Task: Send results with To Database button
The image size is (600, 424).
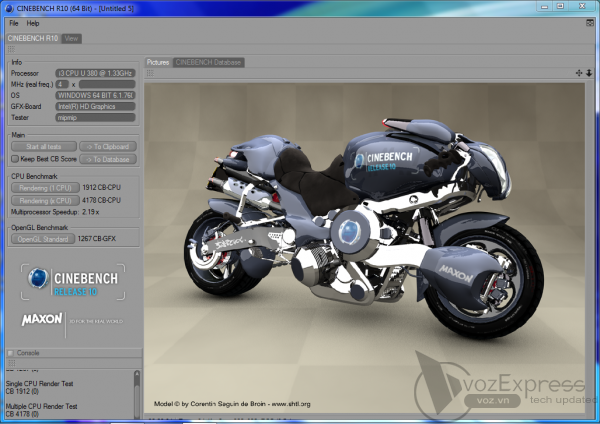Action: (108, 159)
